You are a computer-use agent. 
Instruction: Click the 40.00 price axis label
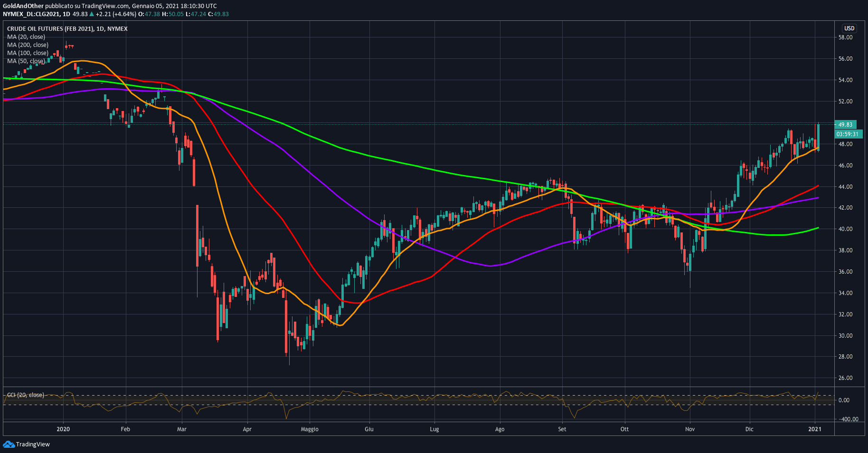[845, 229]
